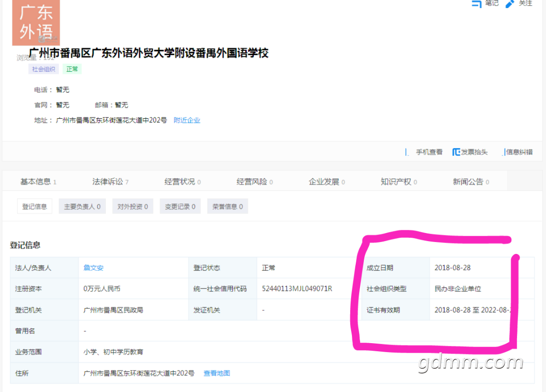Click the 登记状态 label cell
The height and width of the screenshot is (392, 546).
click(x=222, y=268)
